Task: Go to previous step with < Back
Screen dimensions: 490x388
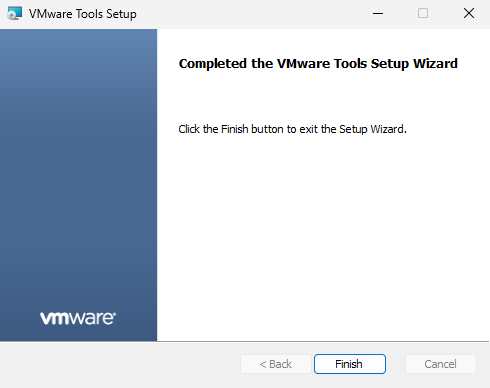Action: tap(276, 364)
